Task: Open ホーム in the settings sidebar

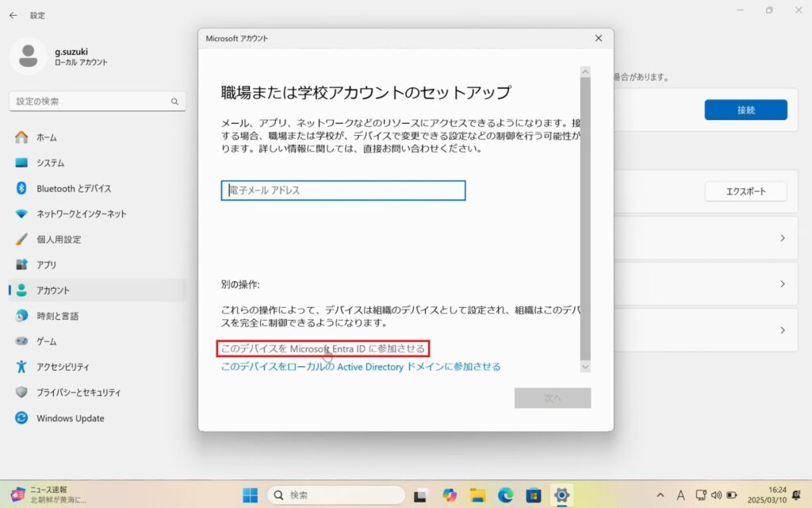Action: coord(98,137)
